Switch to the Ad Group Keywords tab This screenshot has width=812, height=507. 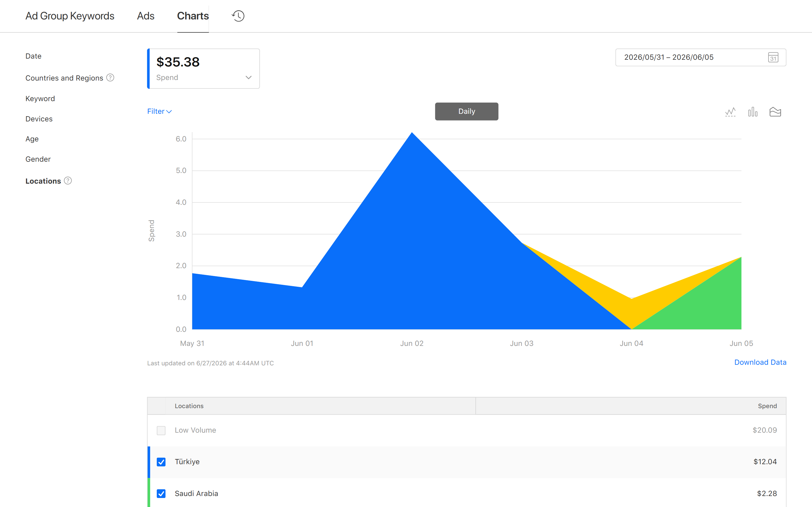pyautogui.click(x=70, y=16)
